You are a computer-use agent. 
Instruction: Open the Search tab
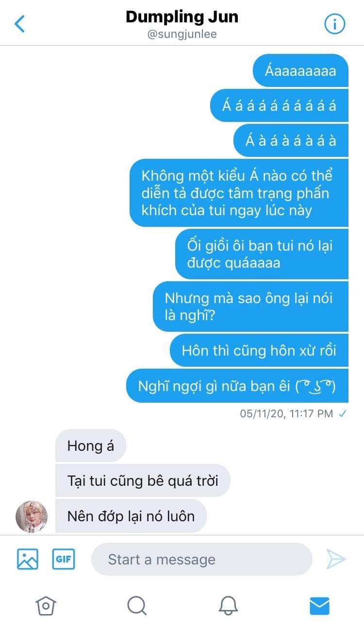(137, 605)
